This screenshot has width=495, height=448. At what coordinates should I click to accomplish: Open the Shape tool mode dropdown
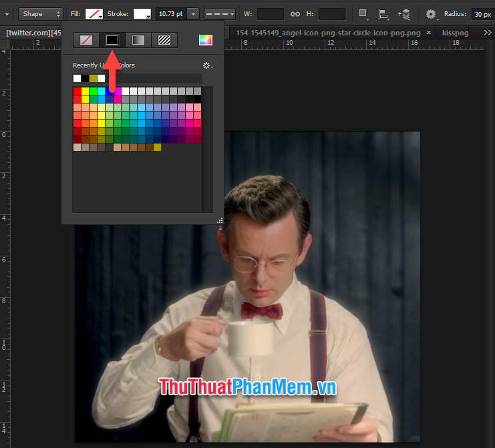point(40,14)
